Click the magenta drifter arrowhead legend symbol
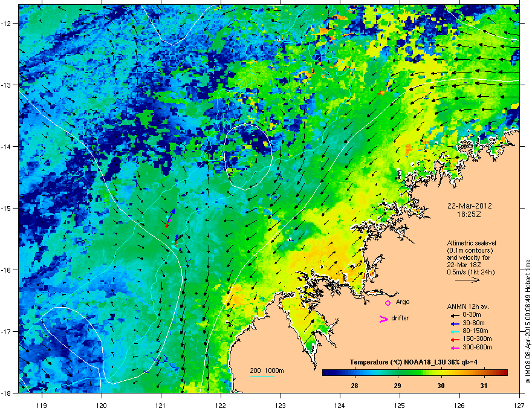The width and height of the screenshot is (532, 411). 383,319
